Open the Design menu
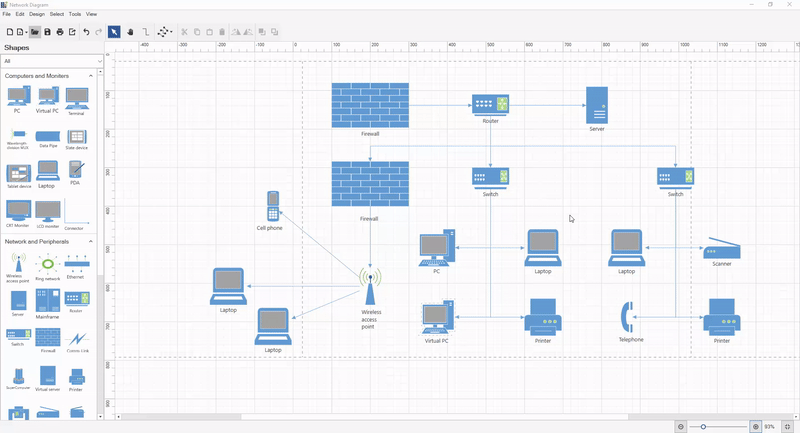This screenshot has width=800, height=433. [37, 14]
